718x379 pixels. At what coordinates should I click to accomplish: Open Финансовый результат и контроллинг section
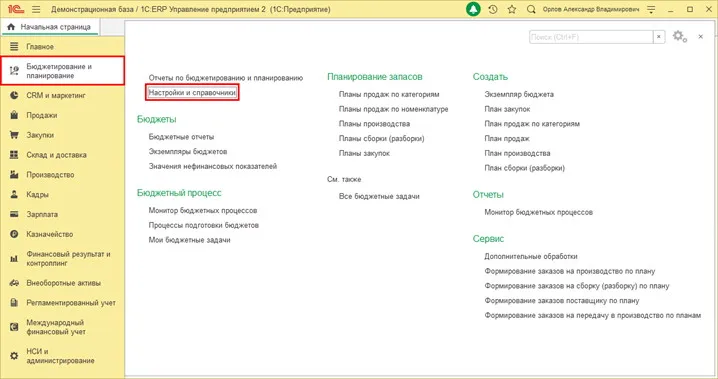point(62,259)
